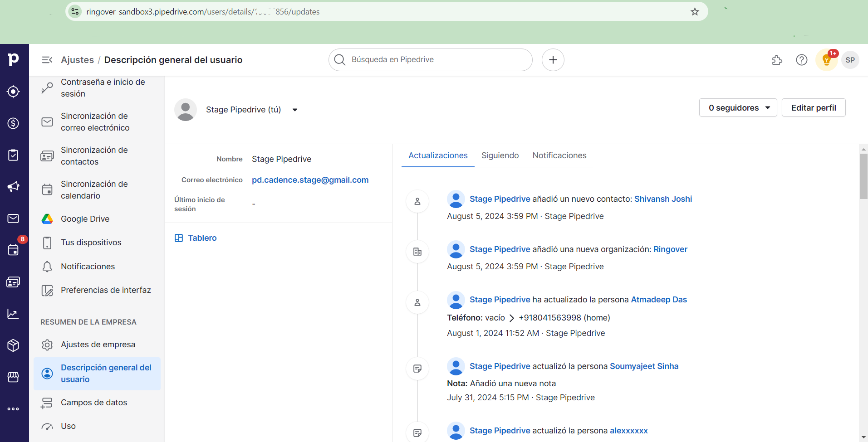
Task: Click Stage Pipedrive name in Shivansh Joshi update
Action: (x=500, y=199)
